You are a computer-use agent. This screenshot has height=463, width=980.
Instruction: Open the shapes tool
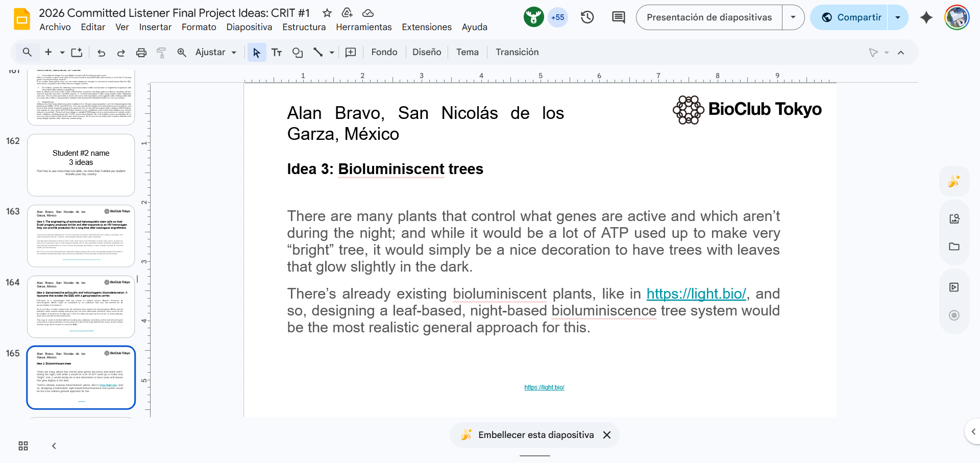tap(297, 52)
